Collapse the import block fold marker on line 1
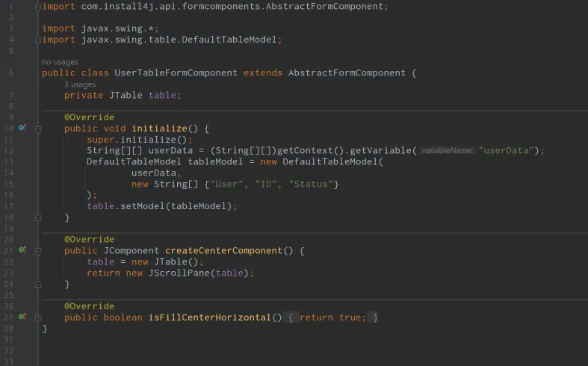The image size is (588, 366). click(x=38, y=7)
